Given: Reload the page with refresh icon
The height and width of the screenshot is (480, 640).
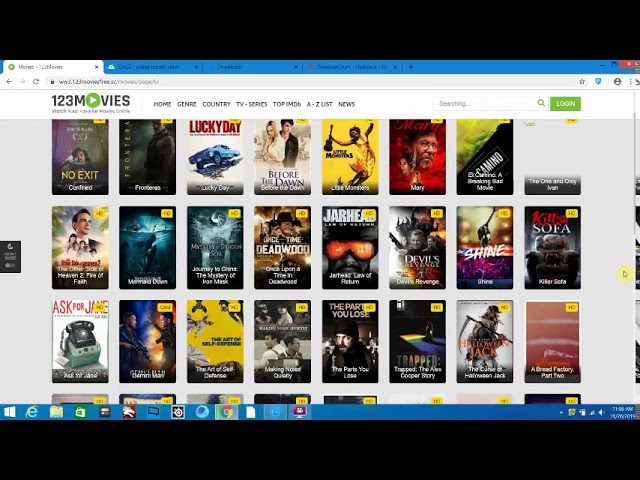Looking at the screenshot, I should [36, 82].
